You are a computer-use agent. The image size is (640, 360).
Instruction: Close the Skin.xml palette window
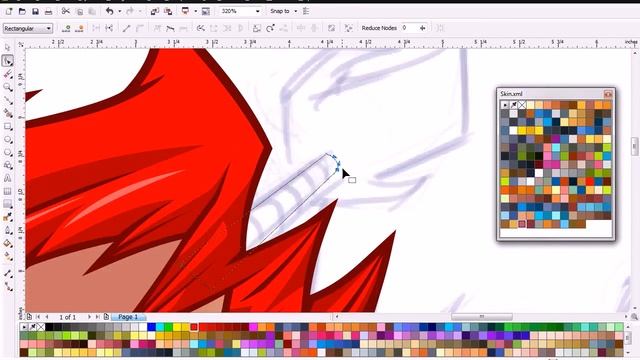coord(608,94)
